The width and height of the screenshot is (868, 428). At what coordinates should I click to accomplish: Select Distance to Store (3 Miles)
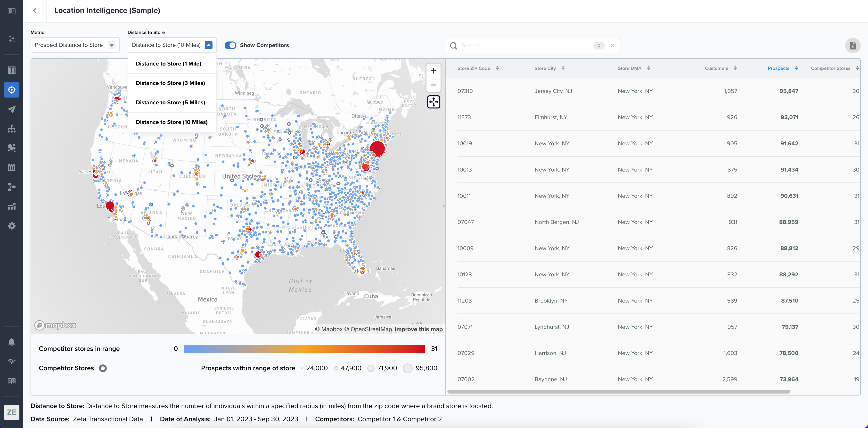pyautogui.click(x=172, y=83)
